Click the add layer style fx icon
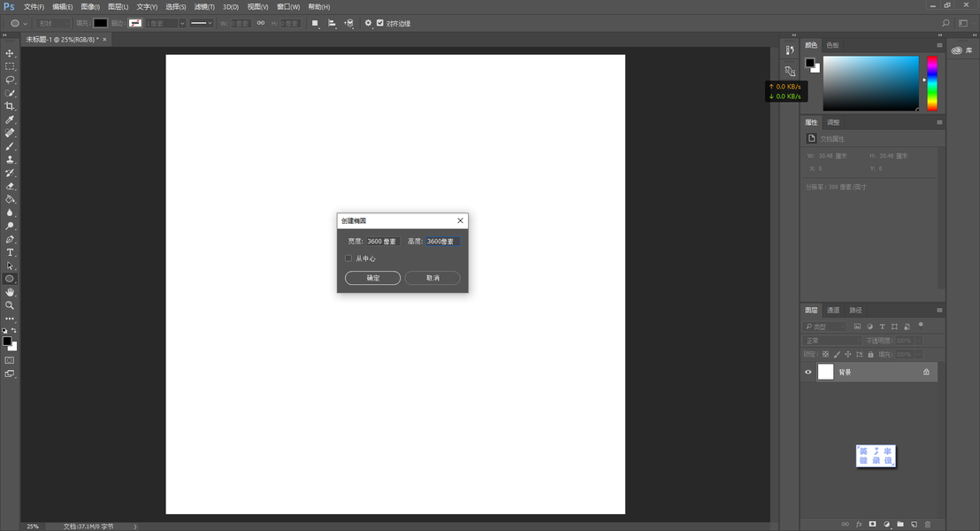The width and height of the screenshot is (980, 531). pos(859,524)
